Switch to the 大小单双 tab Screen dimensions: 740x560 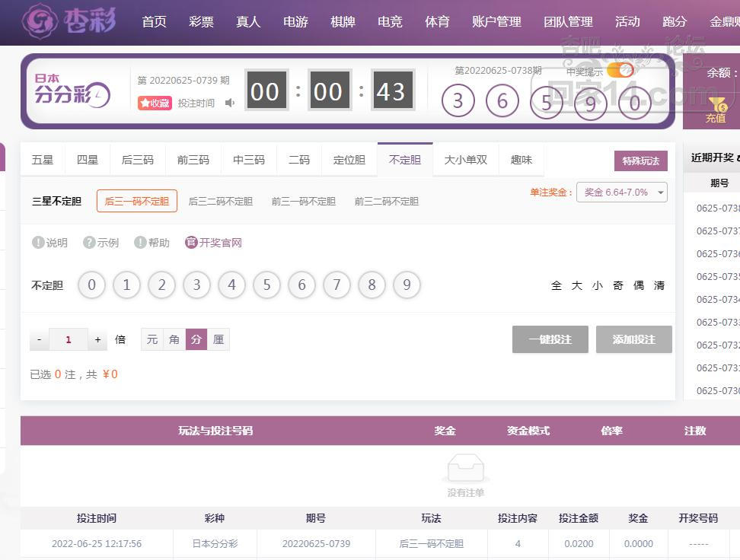click(x=465, y=160)
